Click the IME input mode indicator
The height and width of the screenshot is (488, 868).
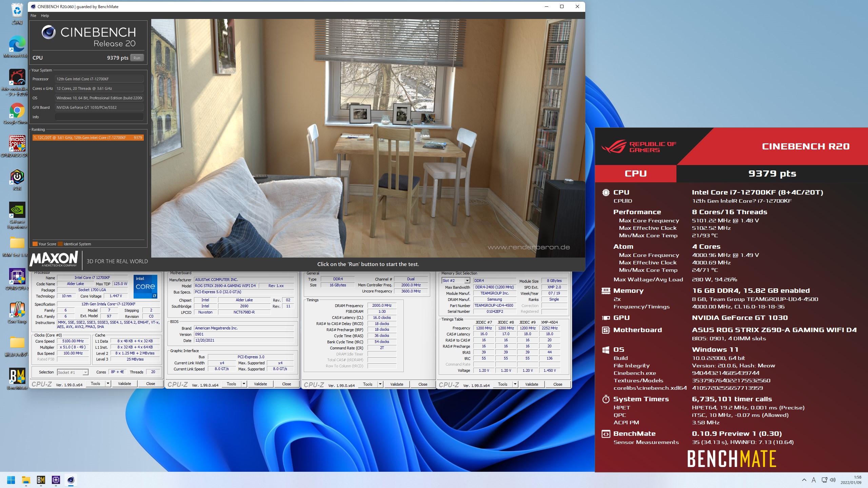(813, 480)
